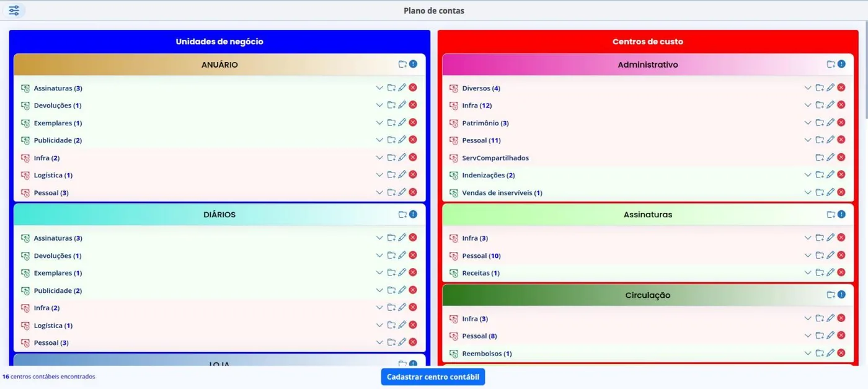Delete the ServCompartilhados cost center

click(841, 158)
